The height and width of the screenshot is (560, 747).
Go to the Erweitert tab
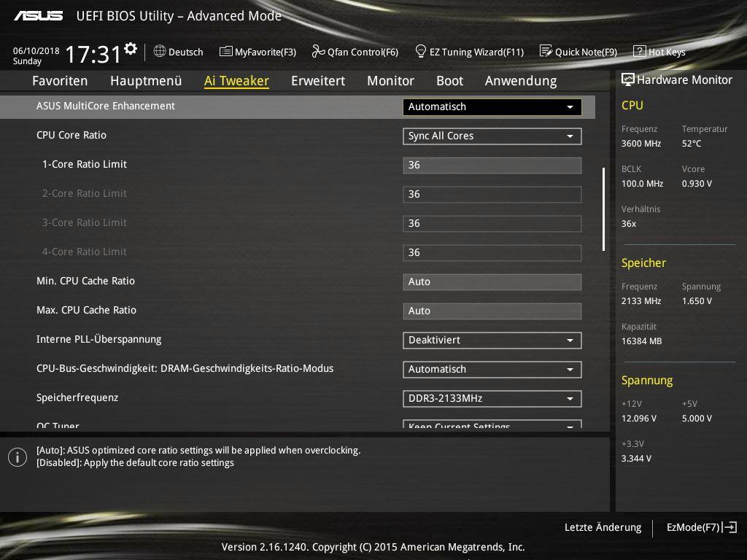(x=318, y=81)
